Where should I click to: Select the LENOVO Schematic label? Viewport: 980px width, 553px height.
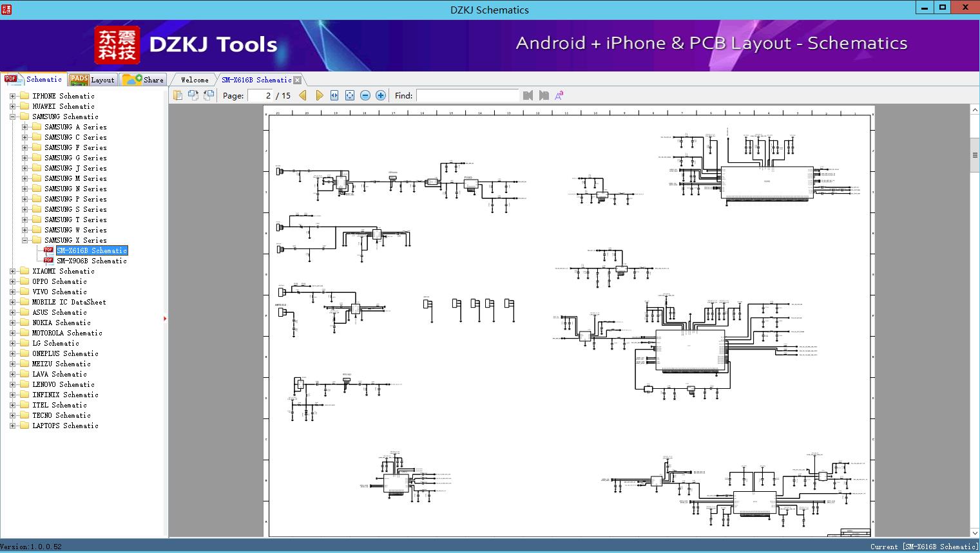pyautogui.click(x=63, y=384)
